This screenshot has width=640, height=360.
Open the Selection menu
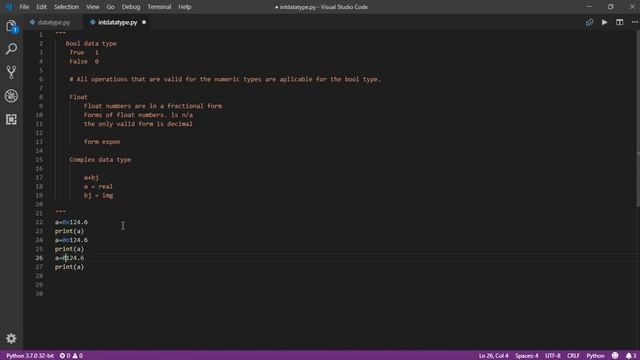(x=66, y=7)
